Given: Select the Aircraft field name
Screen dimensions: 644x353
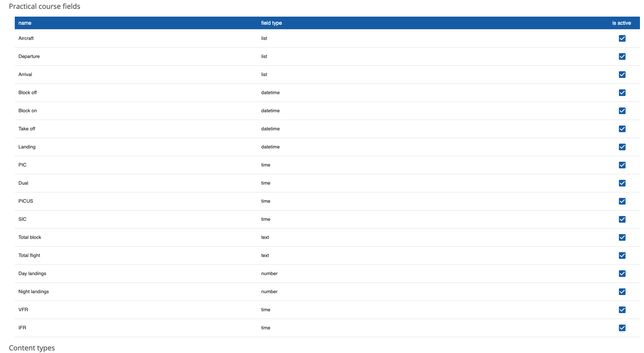Looking at the screenshot, I should (x=26, y=38).
